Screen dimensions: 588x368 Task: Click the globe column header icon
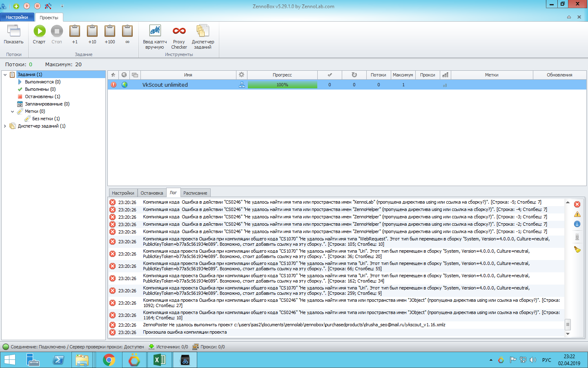pyautogui.click(x=124, y=75)
